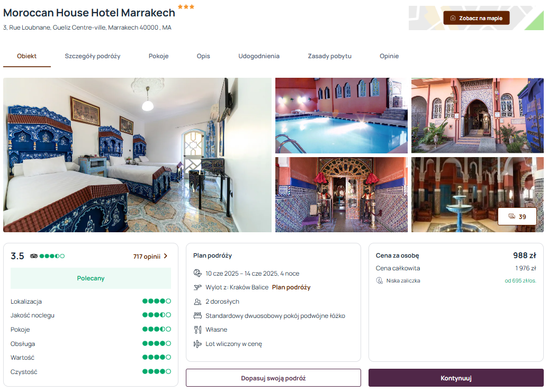Open the Pokoje tab
548x392 pixels.
pos(158,56)
